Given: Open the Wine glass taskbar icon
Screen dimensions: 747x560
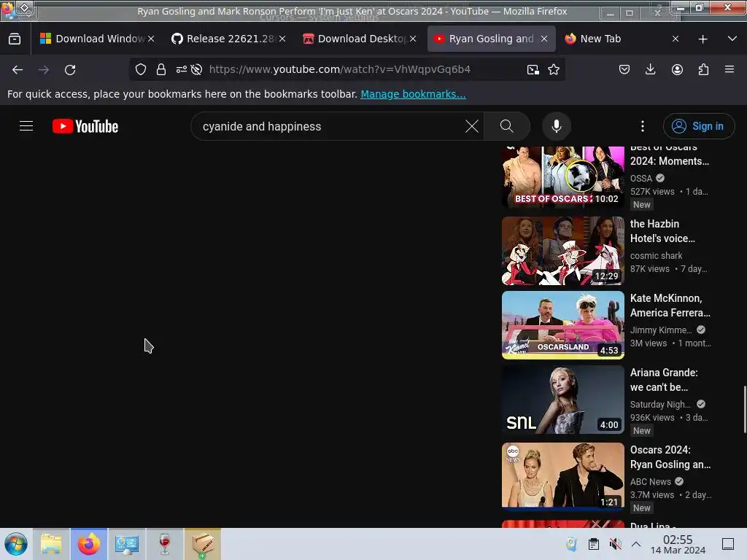Looking at the screenshot, I should (x=165, y=544).
